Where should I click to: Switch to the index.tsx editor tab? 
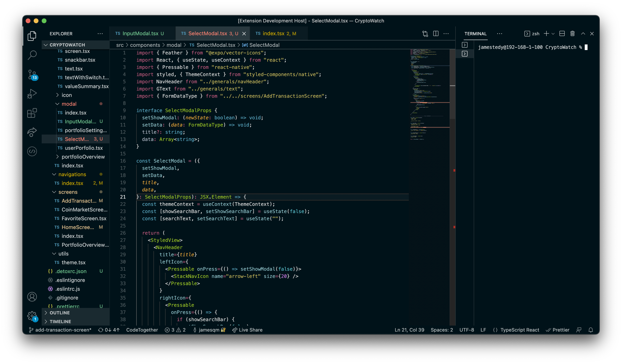pyautogui.click(x=278, y=34)
